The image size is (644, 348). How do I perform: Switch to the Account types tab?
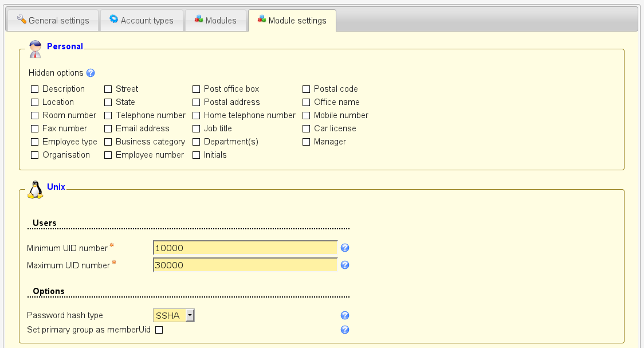click(142, 20)
